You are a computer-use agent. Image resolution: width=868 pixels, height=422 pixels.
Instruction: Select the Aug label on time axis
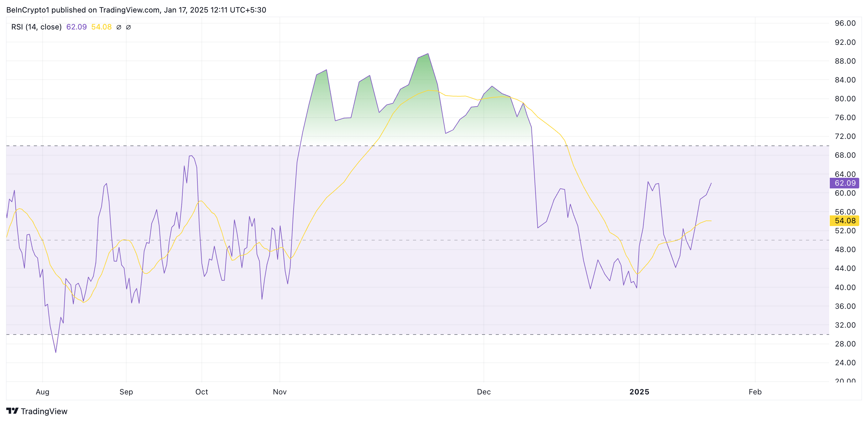coord(42,392)
